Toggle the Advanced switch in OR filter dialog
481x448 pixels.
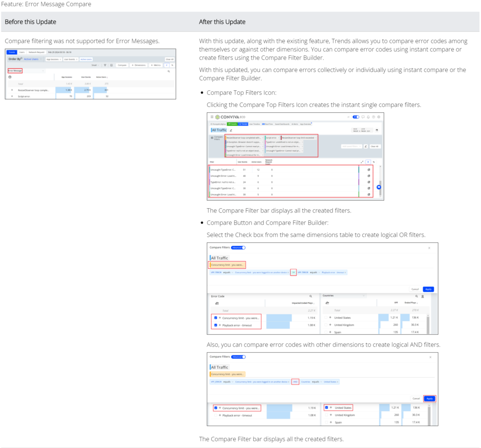pyautogui.click(x=239, y=248)
